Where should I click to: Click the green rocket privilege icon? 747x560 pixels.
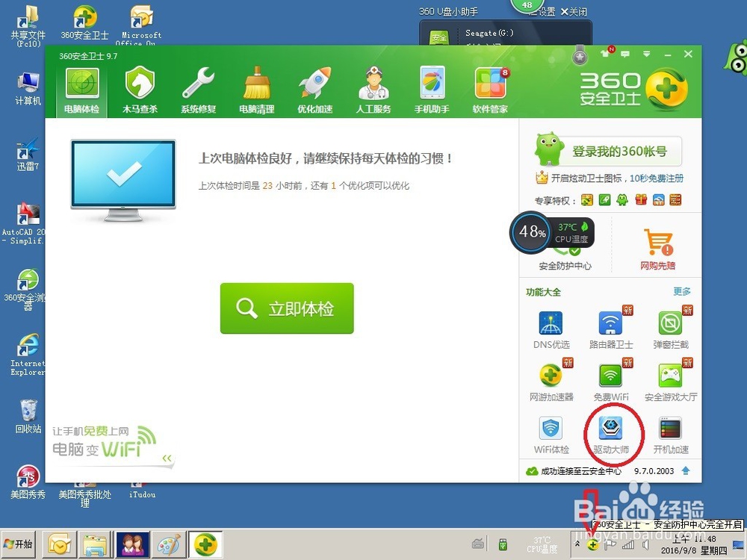[604, 200]
